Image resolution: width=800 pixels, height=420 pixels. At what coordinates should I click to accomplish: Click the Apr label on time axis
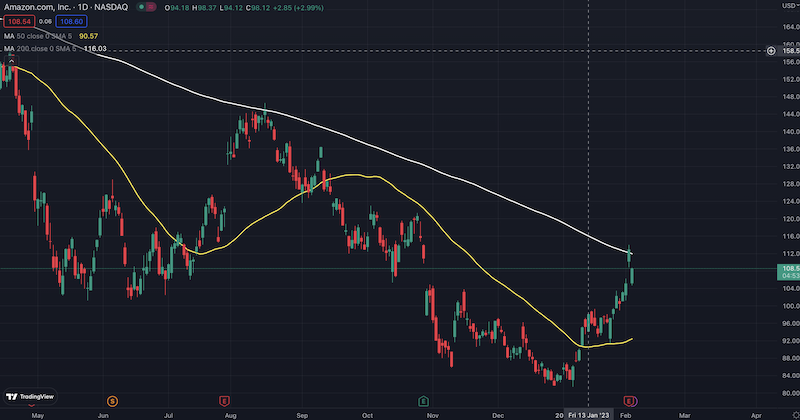[757, 415]
